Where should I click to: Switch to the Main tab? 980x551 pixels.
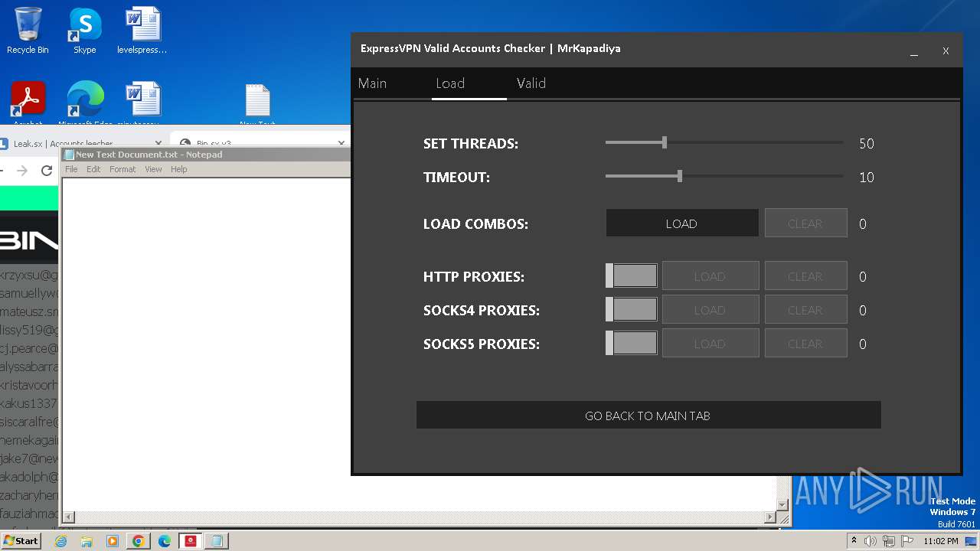372,83
